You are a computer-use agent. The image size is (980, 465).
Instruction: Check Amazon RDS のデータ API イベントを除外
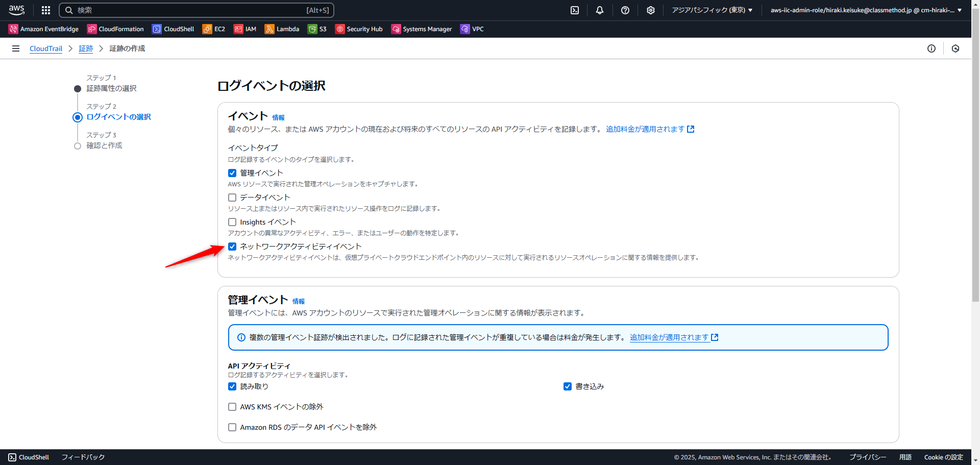click(x=232, y=427)
